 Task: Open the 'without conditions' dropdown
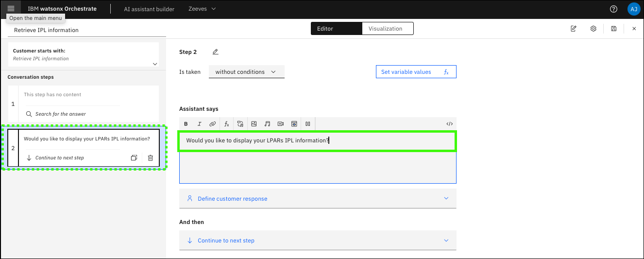[x=246, y=72]
